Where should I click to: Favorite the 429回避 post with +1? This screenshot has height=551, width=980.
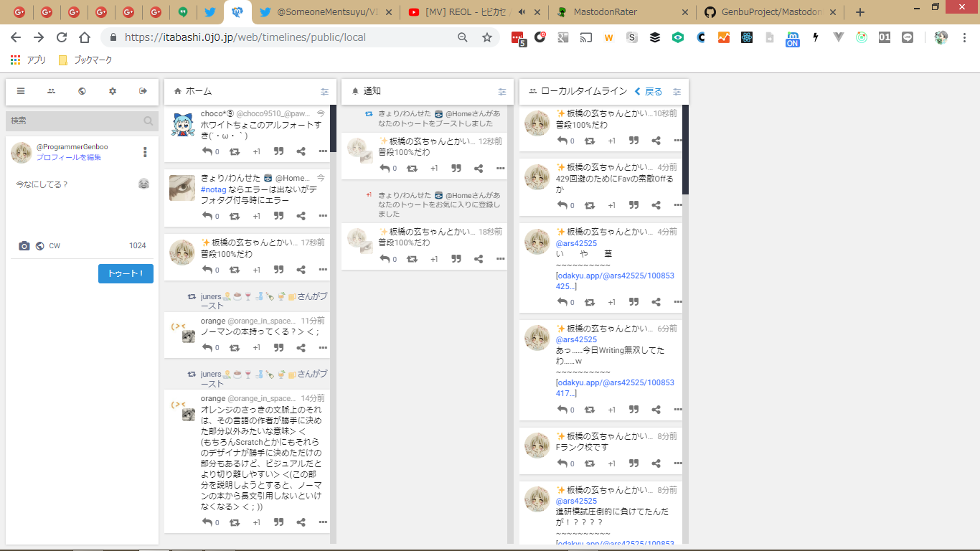[611, 205]
